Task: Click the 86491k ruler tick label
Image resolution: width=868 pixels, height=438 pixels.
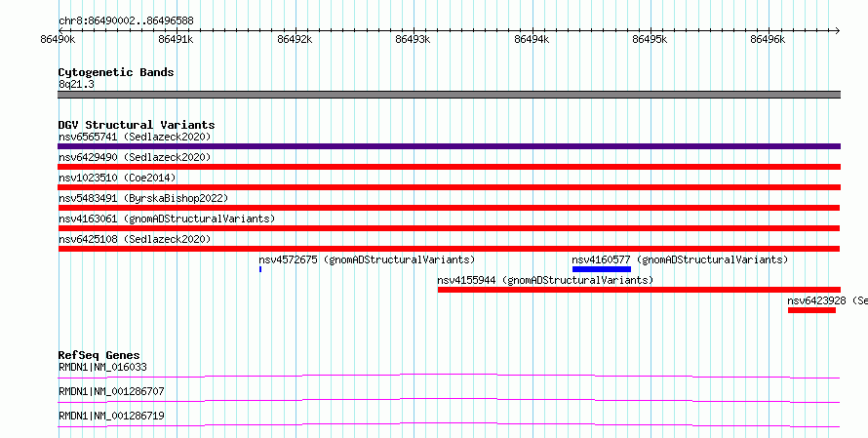Action: (x=176, y=39)
